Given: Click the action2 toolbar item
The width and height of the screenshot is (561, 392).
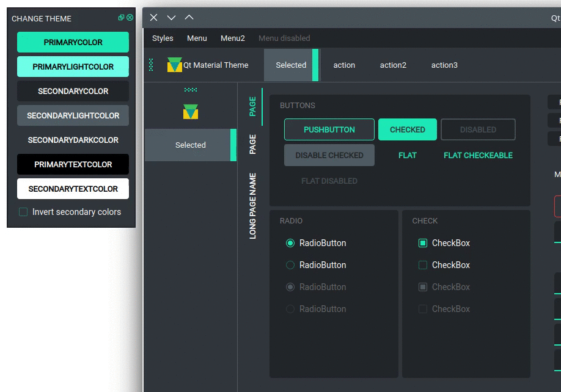Looking at the screenshot, I should (x=393, y=65).
